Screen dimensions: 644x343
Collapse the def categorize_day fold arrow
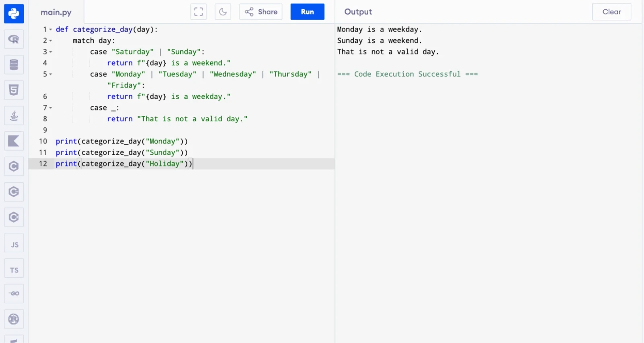pyautogui.click(x=51, y=29)
